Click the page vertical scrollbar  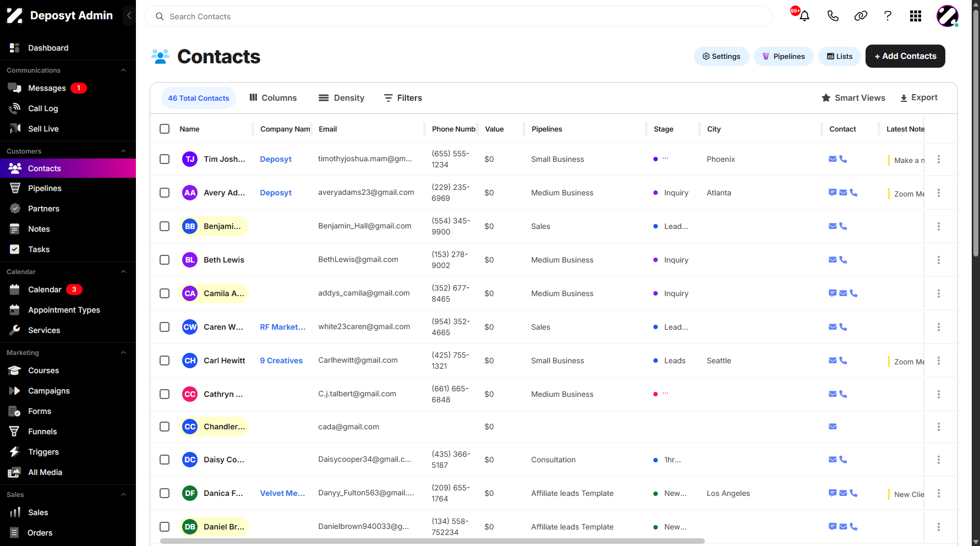(976, 132)
